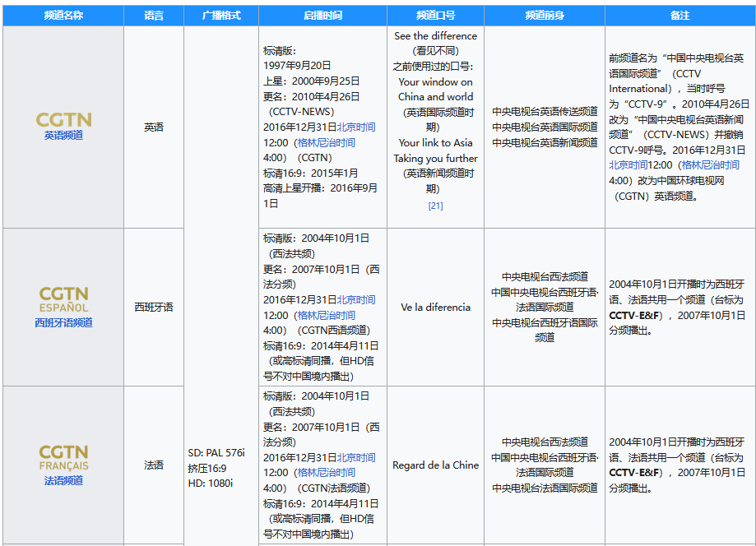Follow 格林尼治时间 link in French channel launch time

[326, 473]
